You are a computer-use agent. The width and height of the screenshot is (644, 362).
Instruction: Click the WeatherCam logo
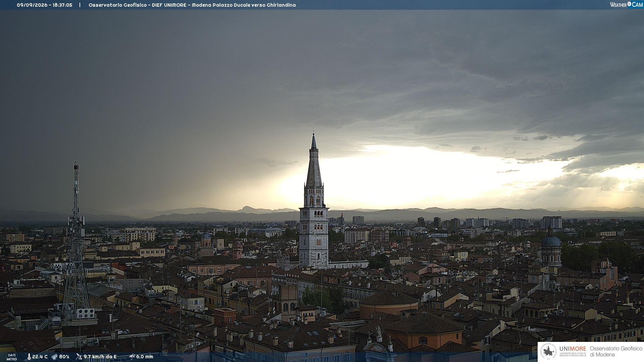click(627, 5)
